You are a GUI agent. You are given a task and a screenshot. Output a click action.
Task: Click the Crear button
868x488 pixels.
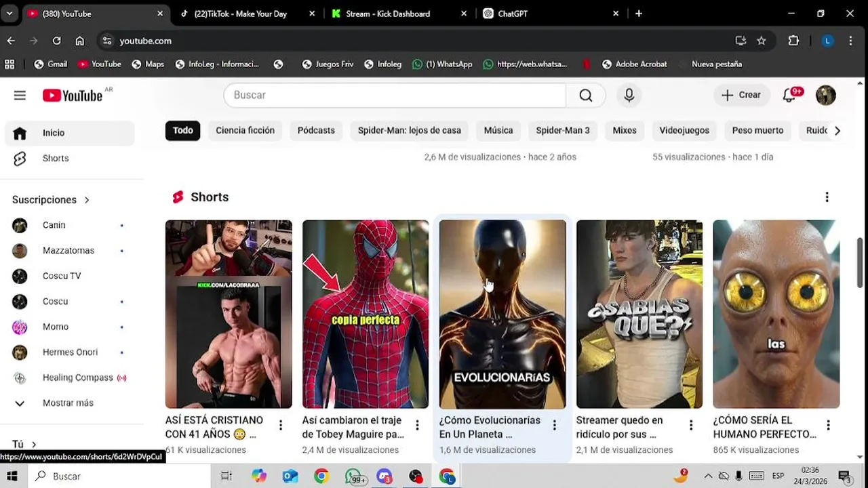(x=741, y=95)
